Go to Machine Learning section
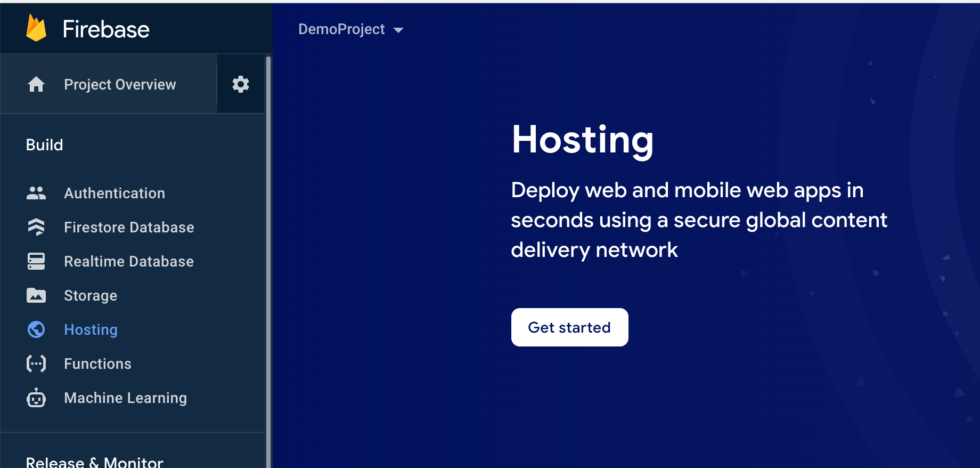980x468 pixels. click(125, 398)
